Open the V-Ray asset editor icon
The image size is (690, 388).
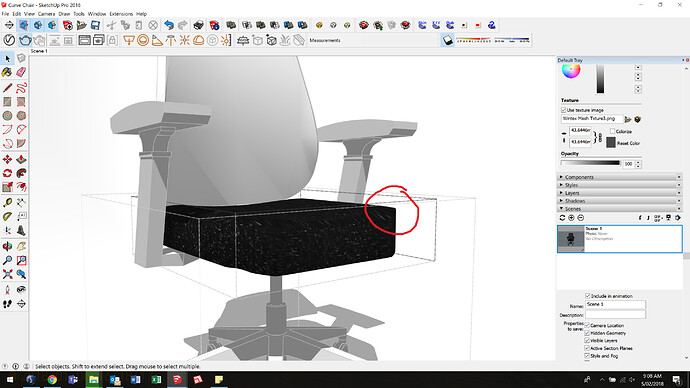(9, 40)
